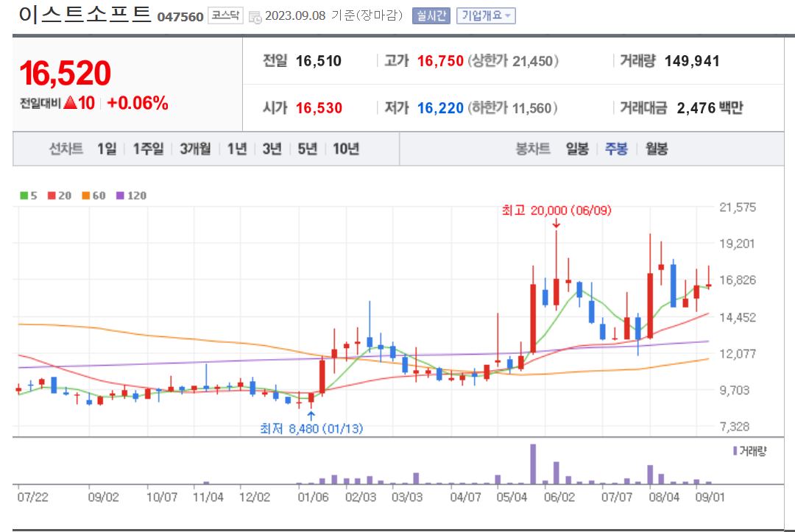Click the 하한가 11,560 text
795x532 pixels.
coord(512,108)
